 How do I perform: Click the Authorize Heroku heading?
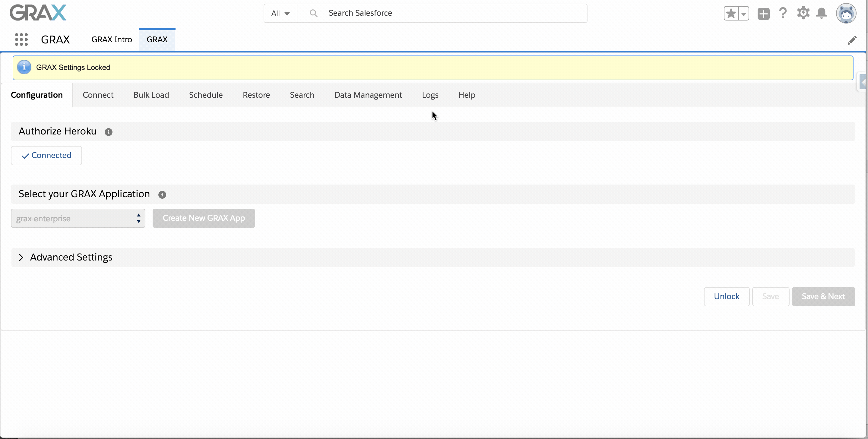(58, 131)
